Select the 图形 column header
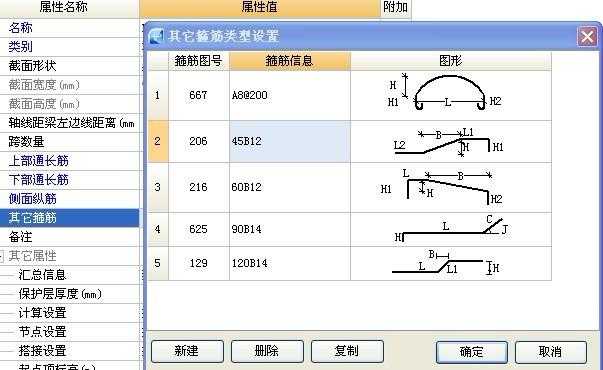 451,61
